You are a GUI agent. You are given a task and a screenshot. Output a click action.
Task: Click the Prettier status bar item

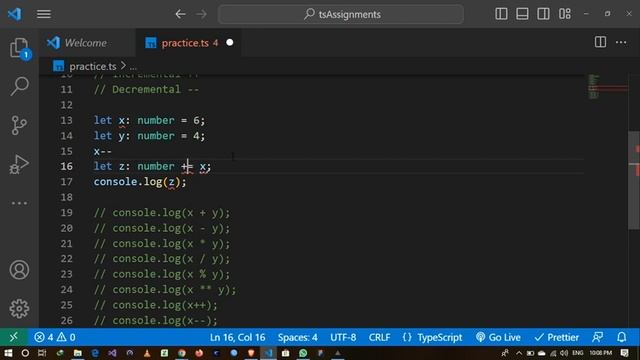click(x=557, y=338)
